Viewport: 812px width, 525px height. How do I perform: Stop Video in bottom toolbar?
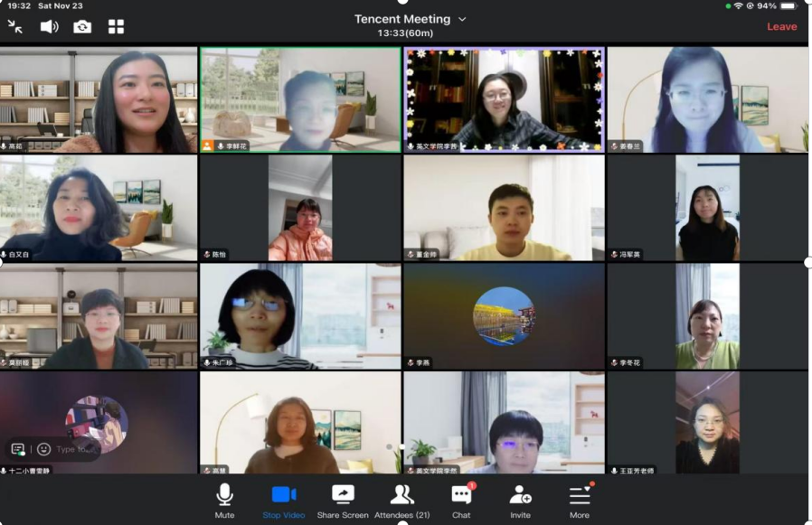pos(284,501)
